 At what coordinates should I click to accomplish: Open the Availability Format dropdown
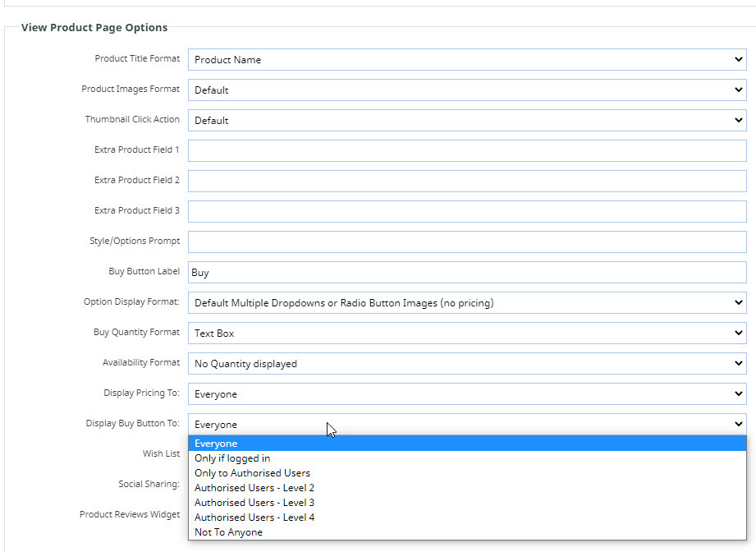pyautogui.click(x=467, y=363)
